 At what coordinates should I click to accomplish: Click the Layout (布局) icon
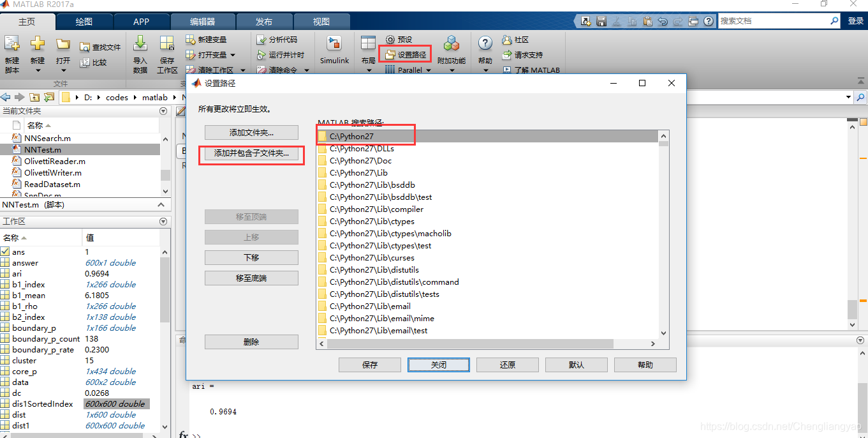[x=368, y=43]
